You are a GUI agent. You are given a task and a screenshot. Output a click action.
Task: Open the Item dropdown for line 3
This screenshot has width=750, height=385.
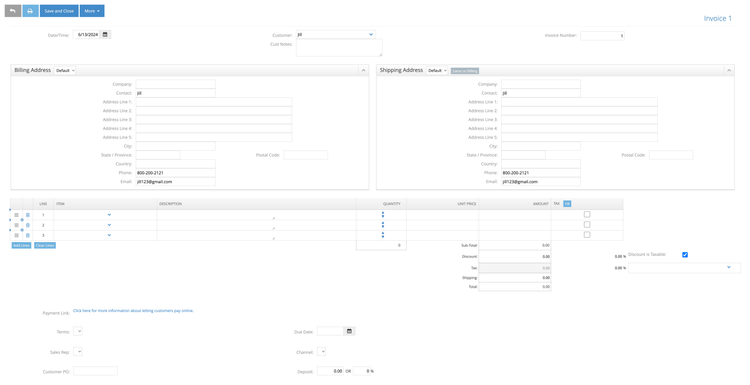(x=109, y=235)
